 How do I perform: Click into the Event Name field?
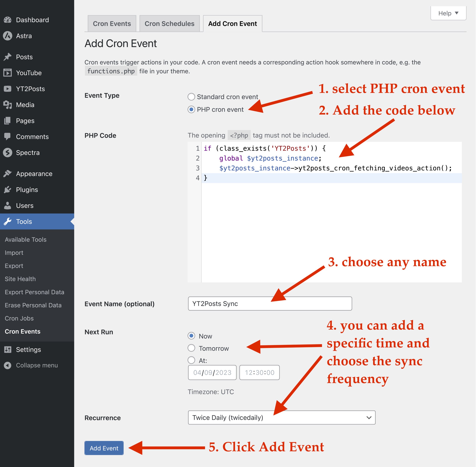click(x=270, y=304)
